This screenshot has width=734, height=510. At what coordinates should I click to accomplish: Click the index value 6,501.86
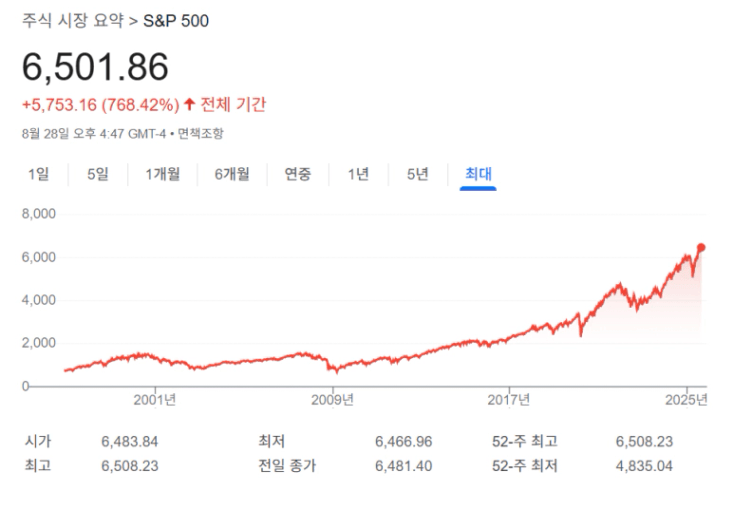[95, 67]
